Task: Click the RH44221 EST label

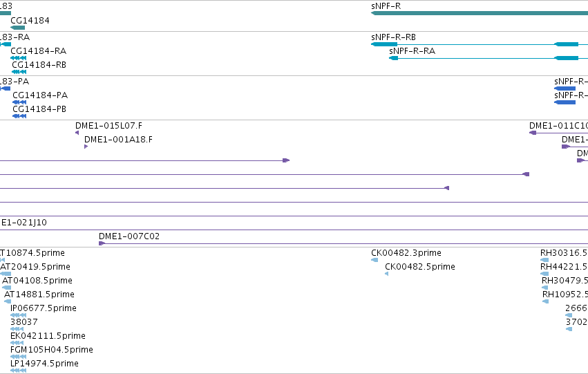Action: click(564, 267)
